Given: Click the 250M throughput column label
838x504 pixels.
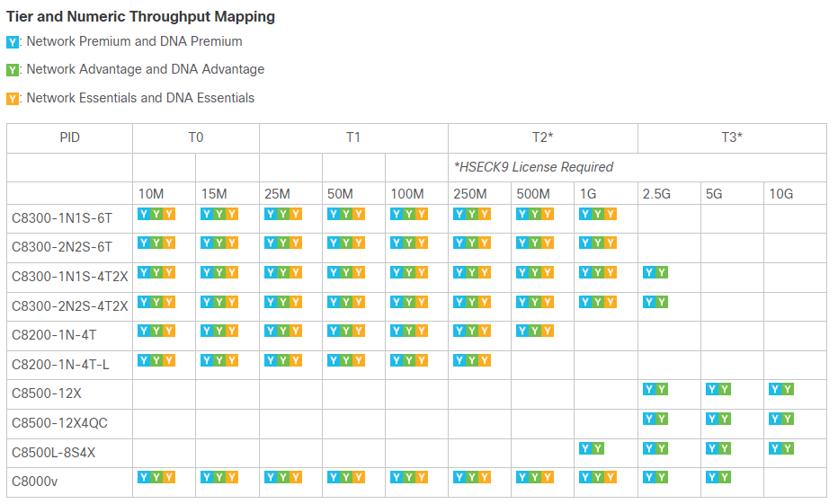Looking at the screenshot, I should pyautogui.click(x=469, y=194).
